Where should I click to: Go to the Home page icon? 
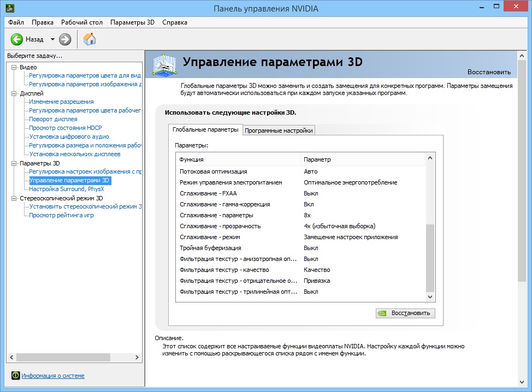(90, 39)
